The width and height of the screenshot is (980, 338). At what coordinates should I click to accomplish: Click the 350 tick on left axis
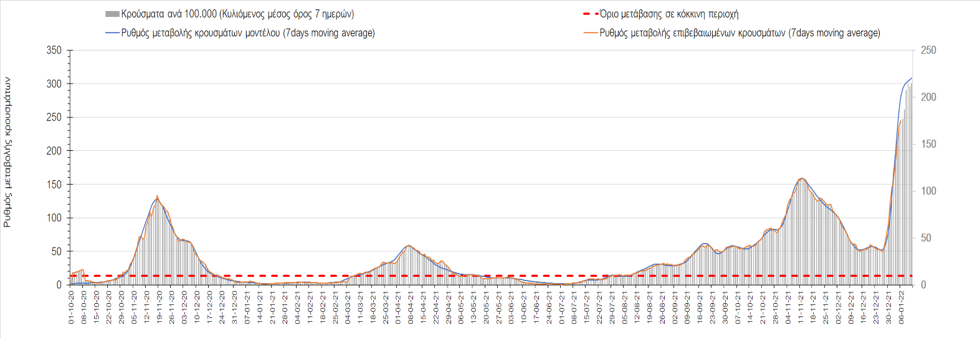[x=54, y=51]
